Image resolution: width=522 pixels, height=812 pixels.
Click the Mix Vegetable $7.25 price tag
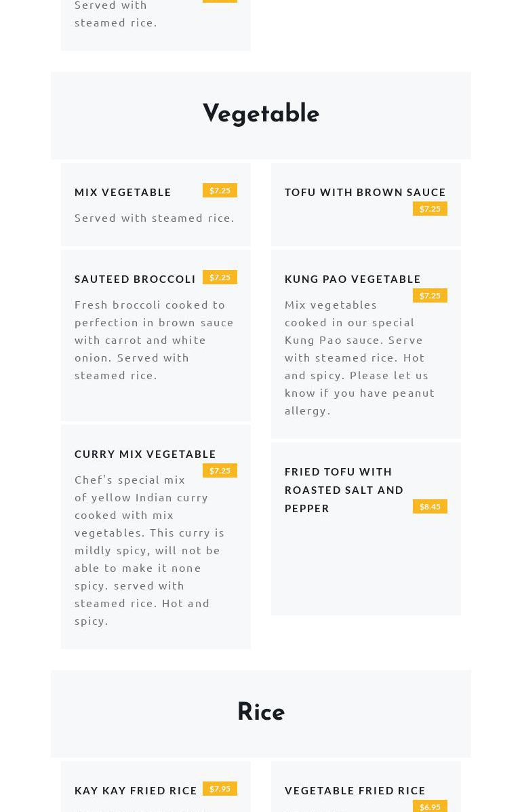pos(220,191)
